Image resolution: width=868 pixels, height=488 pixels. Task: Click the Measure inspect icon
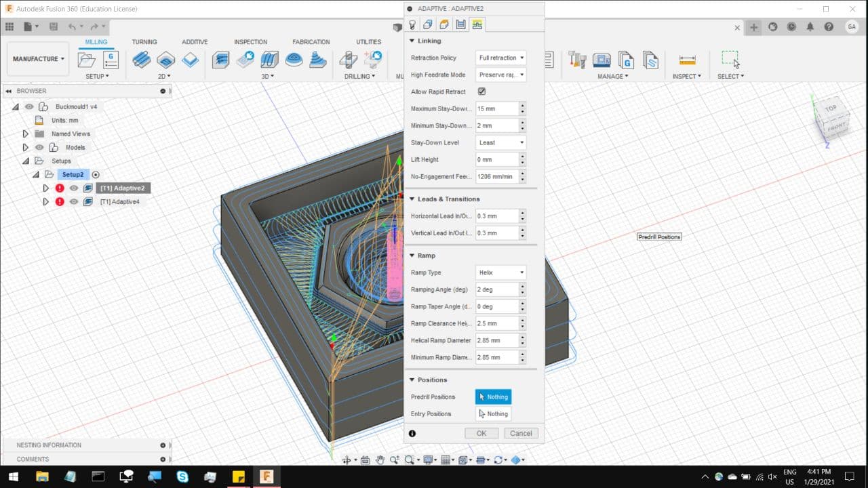pyautogui.click(x=687, y=60)
